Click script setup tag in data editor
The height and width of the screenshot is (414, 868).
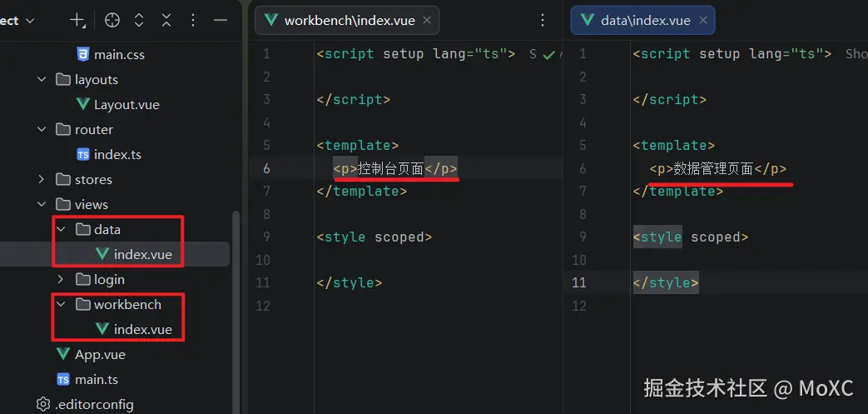[x=732, y=54]
